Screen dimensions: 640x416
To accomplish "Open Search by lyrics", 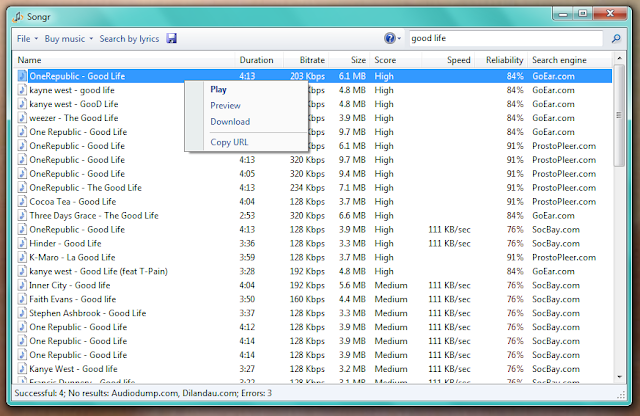I will [x=129, y=38].
